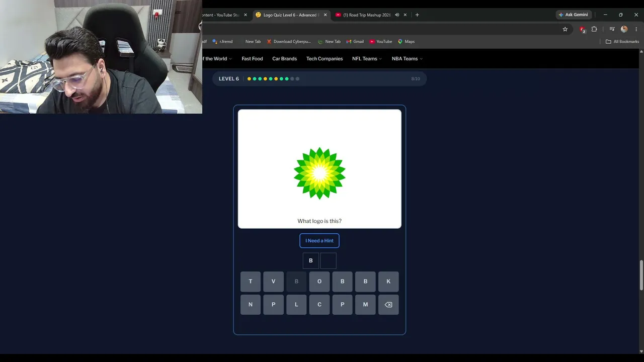The width and height of the screenshot is (644, 362).
Task: Select the O letter tile
Action: (319, 282)
